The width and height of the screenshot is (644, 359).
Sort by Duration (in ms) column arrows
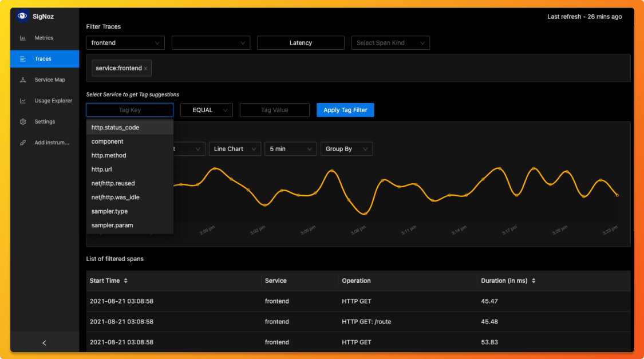[x=534, y=281]
